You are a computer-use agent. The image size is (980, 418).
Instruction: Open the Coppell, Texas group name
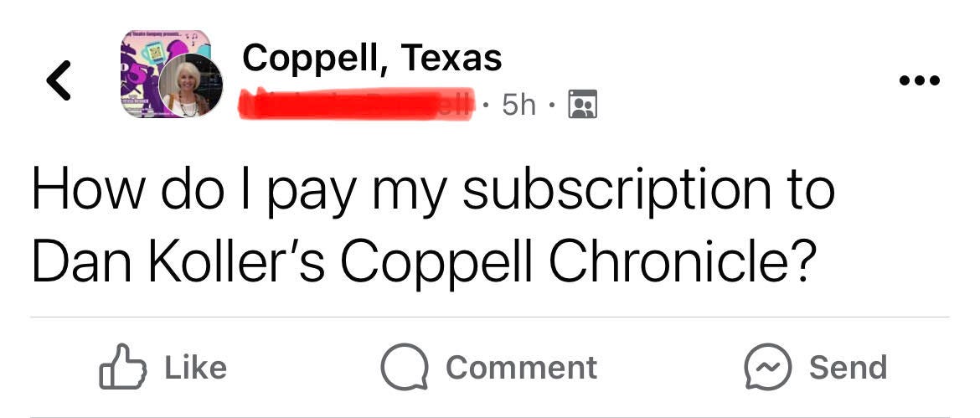(x=372, y=58)
